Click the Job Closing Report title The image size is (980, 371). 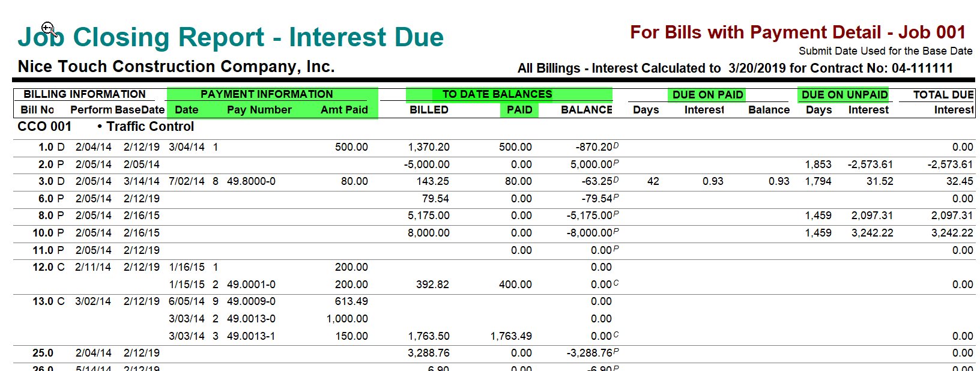click(x=231, y=37)
